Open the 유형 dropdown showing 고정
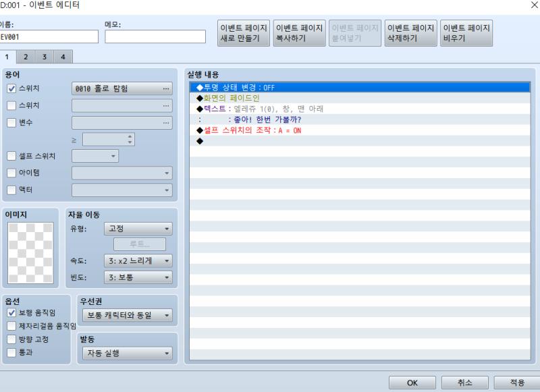 click(x=138, y=229)
